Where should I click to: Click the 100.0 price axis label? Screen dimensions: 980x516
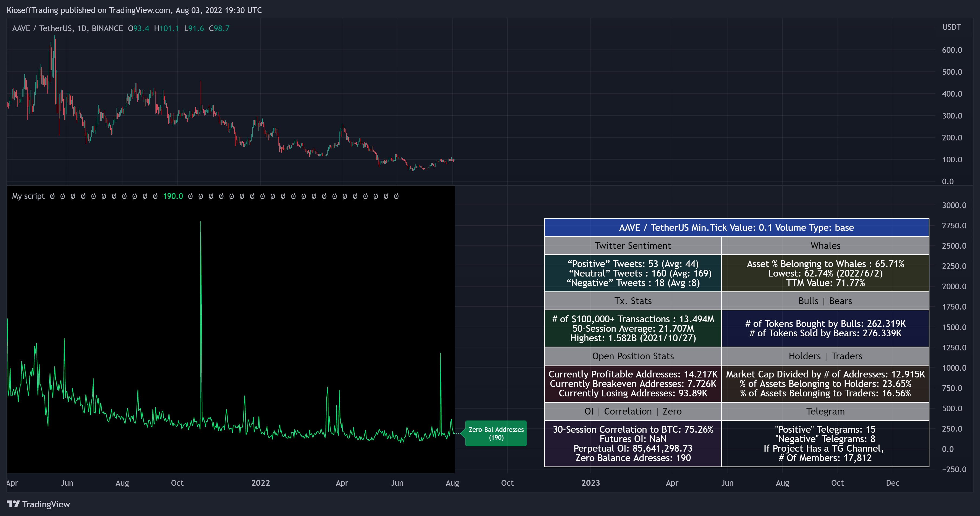click(x=952, y=160)
